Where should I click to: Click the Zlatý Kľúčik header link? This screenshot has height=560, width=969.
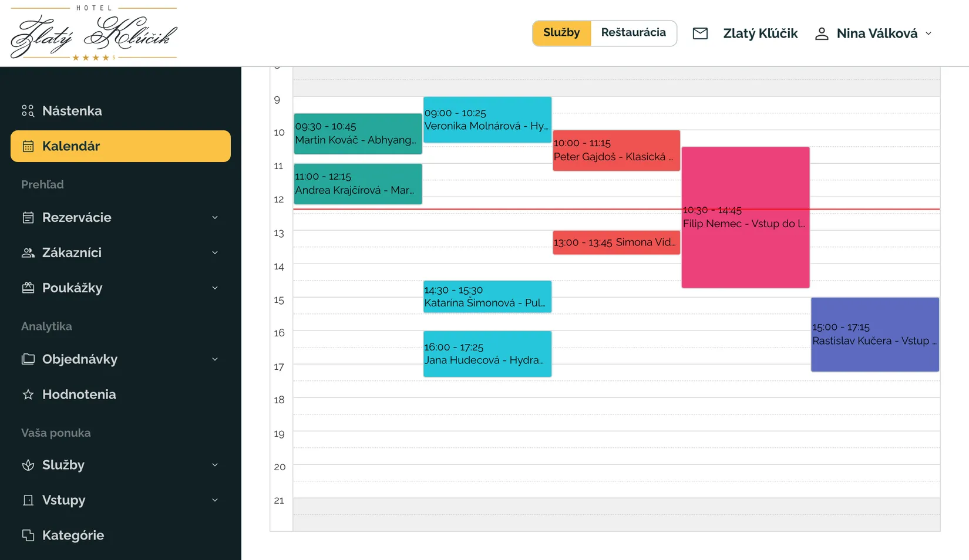click(760, 33)
